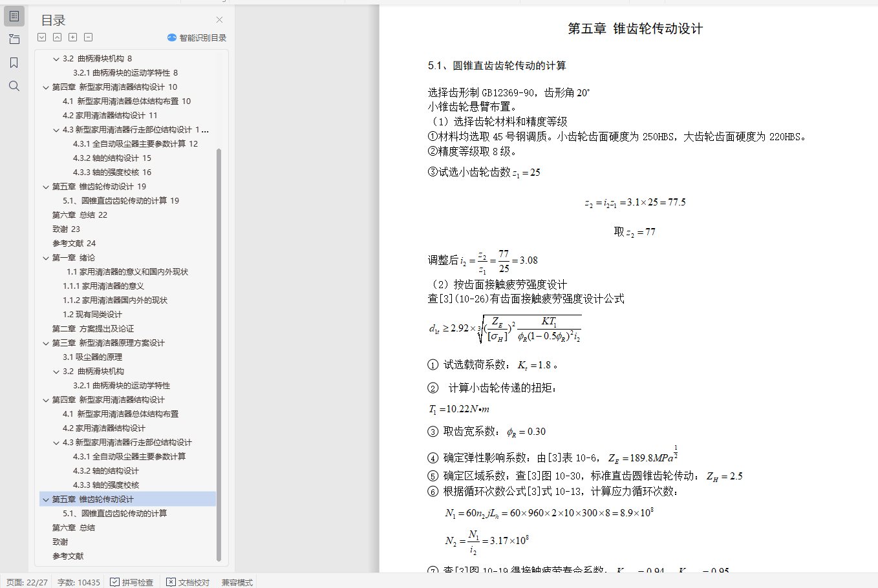
Task: Open the search magnifier in the sidebar
Action: click(14, 86)
